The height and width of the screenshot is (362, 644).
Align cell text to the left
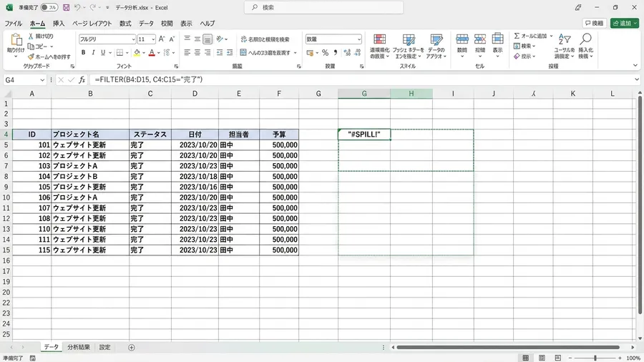point(187,52)
